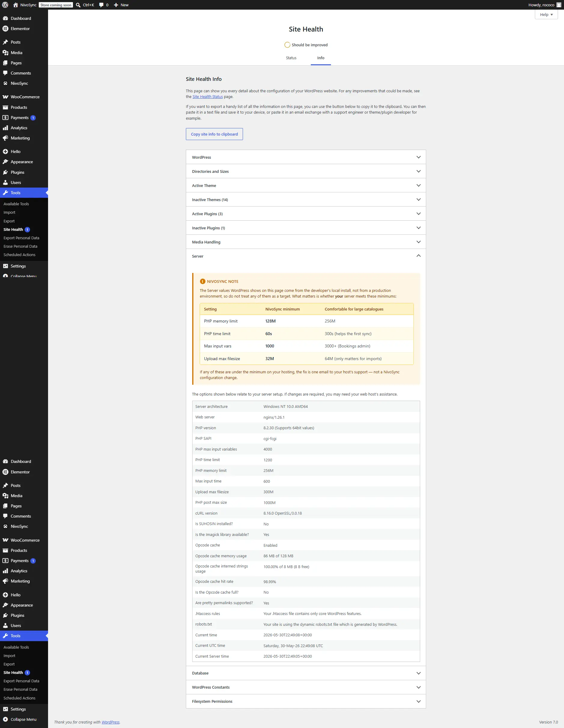This screenshot has width=564, height=728.
Task: Click Copy site info to clipboard
Action: [214, 134]
